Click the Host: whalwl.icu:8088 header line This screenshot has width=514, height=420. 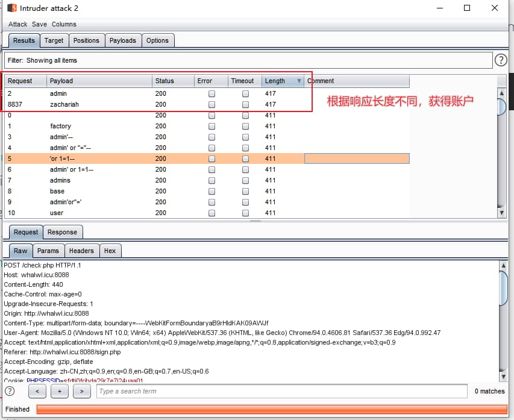[x=36, y=275]
